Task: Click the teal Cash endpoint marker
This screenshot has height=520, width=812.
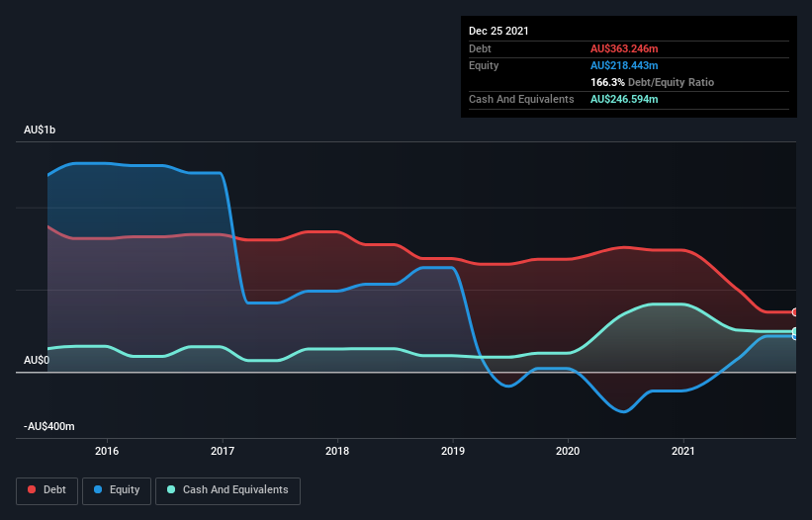Action: (x=795, y=331)
